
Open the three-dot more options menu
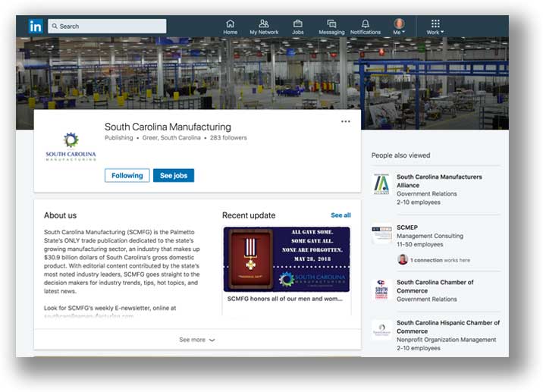pos(346,121)
